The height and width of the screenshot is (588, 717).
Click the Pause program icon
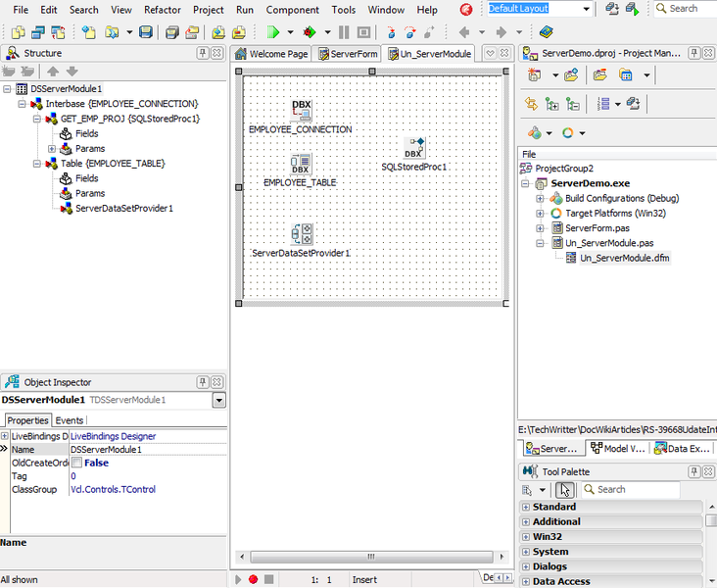coord(344,32)
